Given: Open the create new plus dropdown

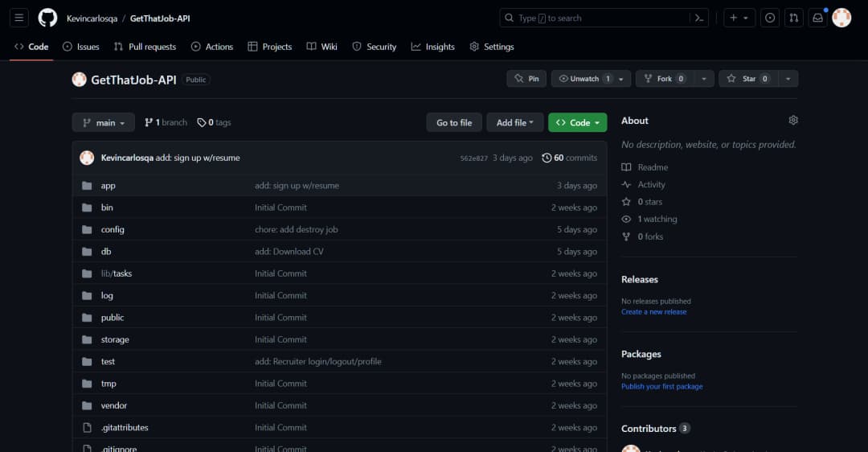Looking at the screenshot, I should point(739,18).
